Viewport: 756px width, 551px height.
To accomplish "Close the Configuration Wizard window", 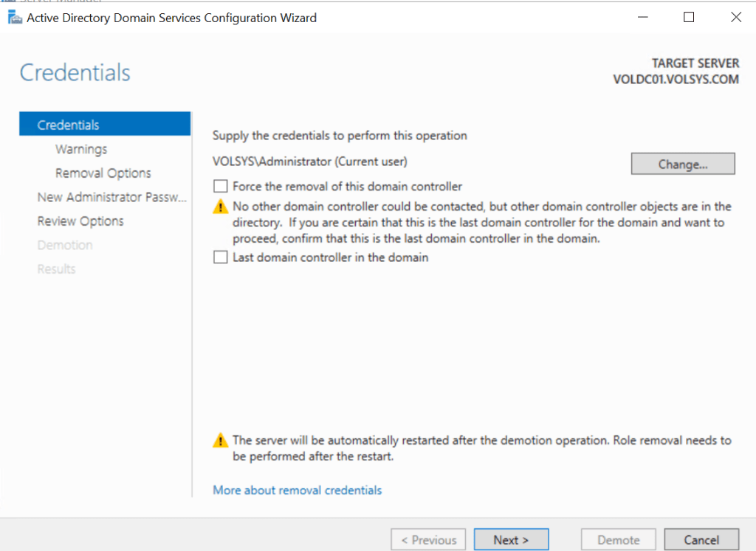I will pos(735,18).
